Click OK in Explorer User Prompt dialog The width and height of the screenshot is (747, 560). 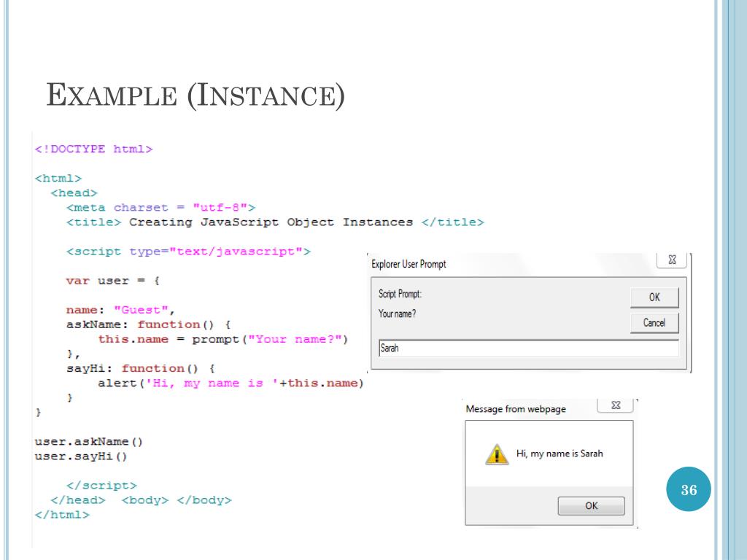point(654,297)
